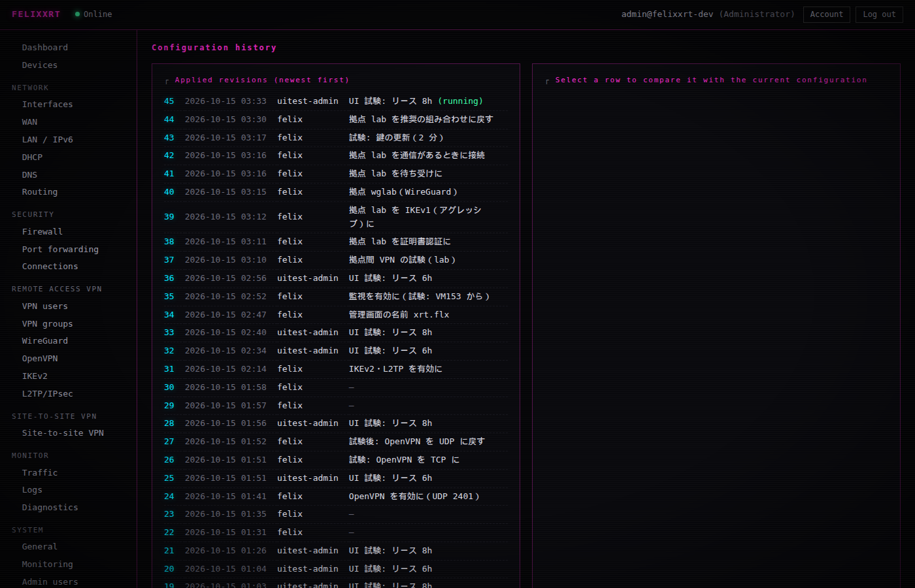
Task: Select revision 29 row
Action: click(x=335, y=406)
